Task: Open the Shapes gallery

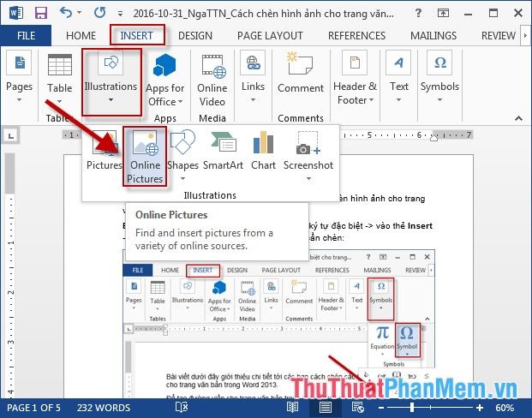Action: (182, 154)
